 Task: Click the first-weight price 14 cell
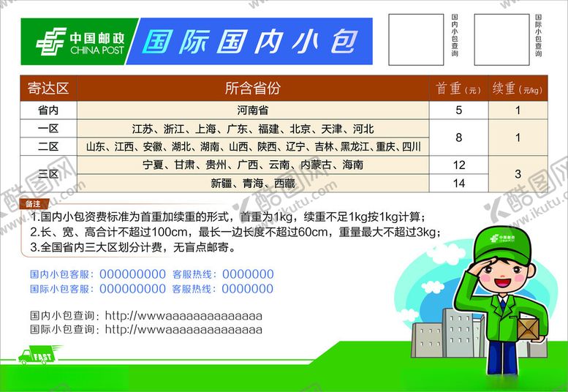click(458, 184)
